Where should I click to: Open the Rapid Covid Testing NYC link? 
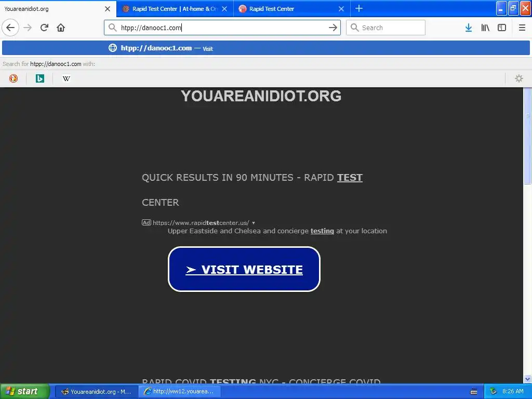pyautogui.click(x=261, y=381)
